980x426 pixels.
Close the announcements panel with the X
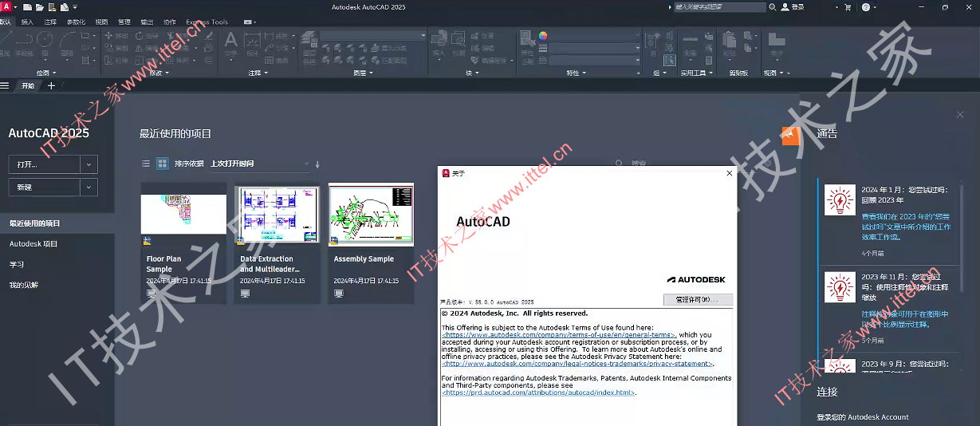[x=960, y=115]
